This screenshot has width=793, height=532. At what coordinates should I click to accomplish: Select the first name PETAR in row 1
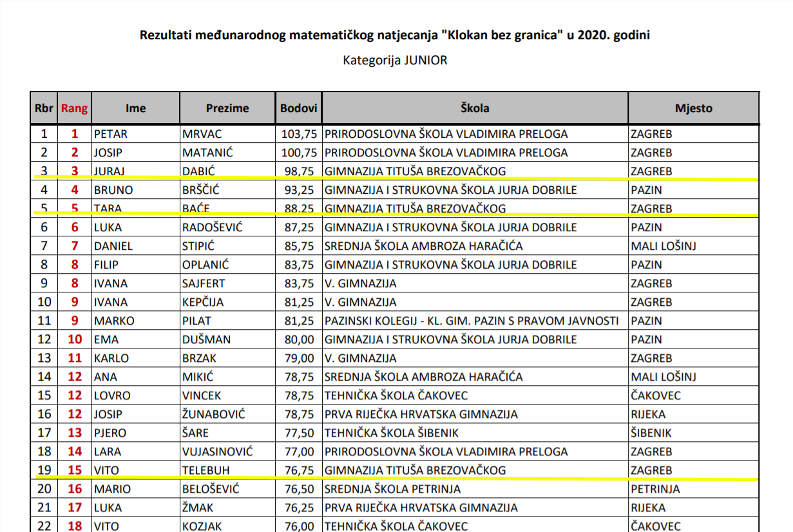coord(111,135)
